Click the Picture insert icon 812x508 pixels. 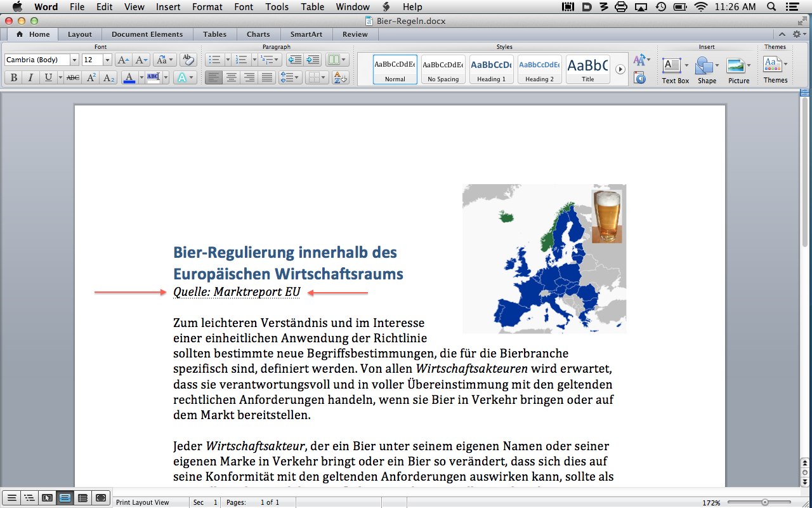point(736,69)
